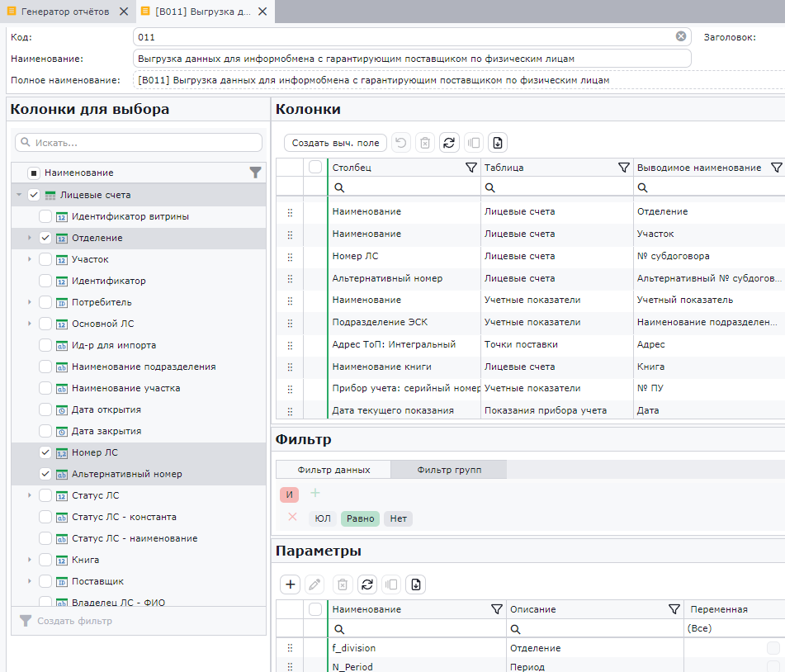Expand the Отделение tree node
Screen dimensions: 785x672
click(x=30, y=238)
